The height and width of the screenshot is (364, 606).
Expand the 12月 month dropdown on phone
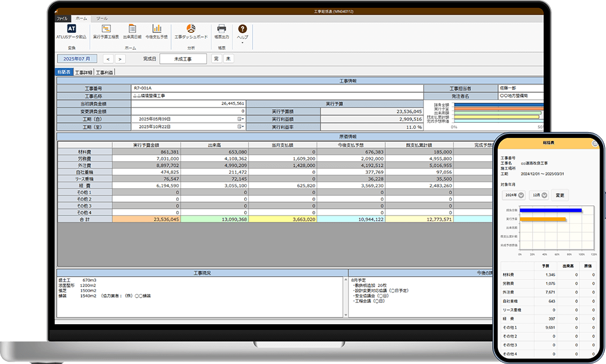click(x=544, y=196)
